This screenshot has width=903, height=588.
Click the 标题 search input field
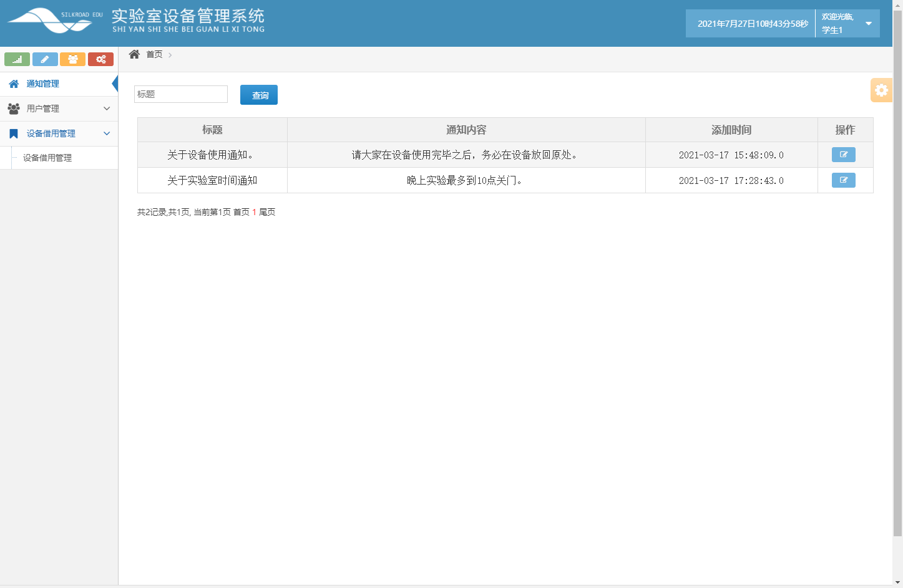180,94
